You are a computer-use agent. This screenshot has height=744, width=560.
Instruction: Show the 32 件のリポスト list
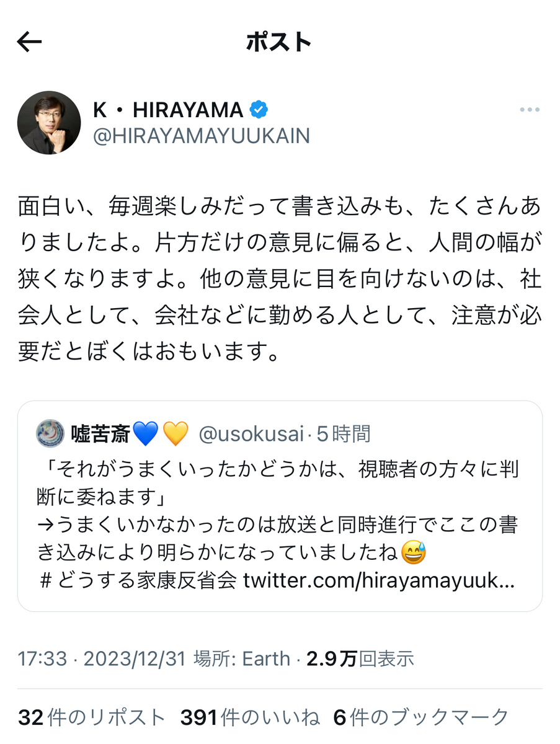[92, 717]
